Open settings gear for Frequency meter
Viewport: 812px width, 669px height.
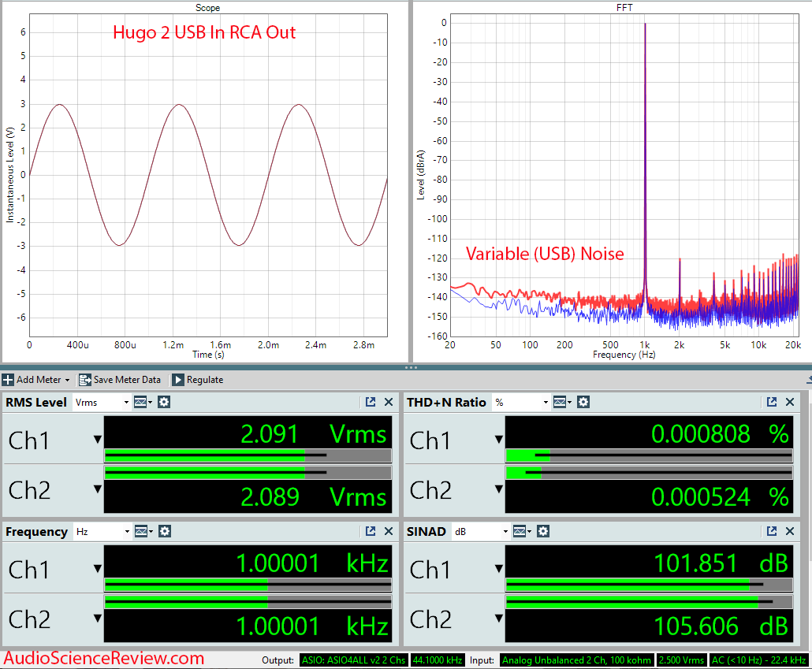164,531
